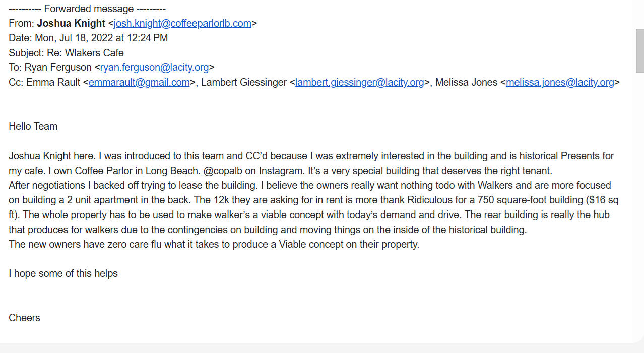Click the Cc name Lambert Giessinger

point(243,82)
